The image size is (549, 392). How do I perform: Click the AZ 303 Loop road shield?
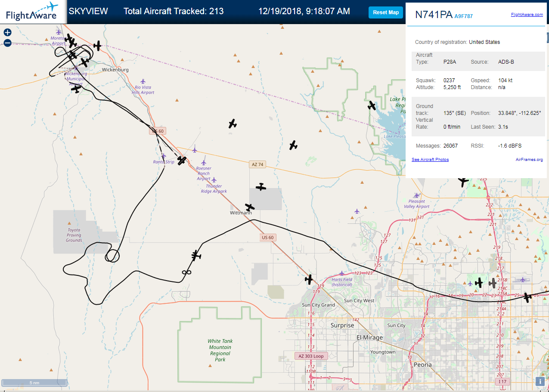pos(311,356)
